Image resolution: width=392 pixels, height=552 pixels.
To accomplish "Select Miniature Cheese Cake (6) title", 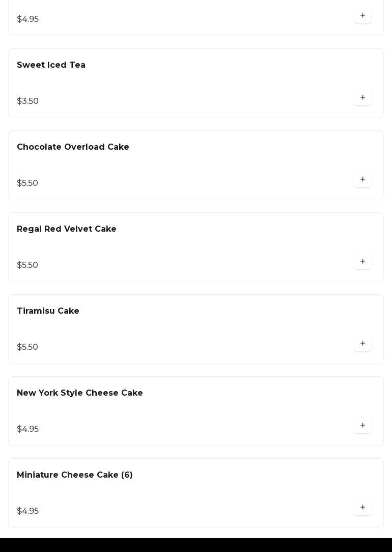I will coord(75,475).
